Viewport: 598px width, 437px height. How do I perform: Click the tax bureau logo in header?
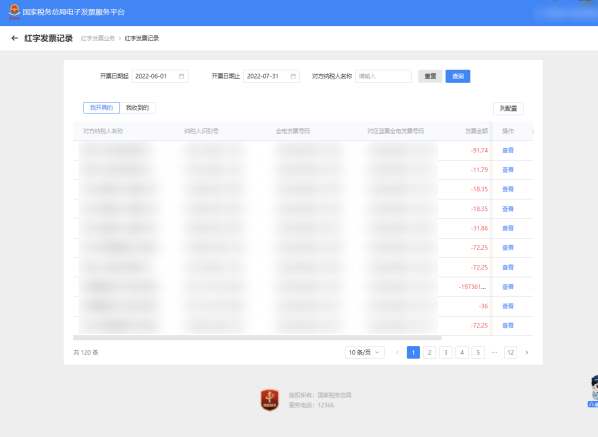coord(14,11)
